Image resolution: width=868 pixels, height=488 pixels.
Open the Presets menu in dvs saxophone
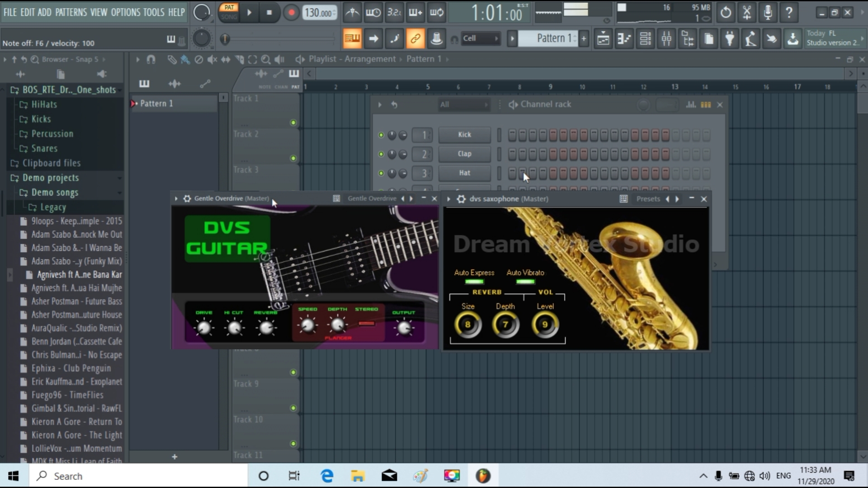649,199
